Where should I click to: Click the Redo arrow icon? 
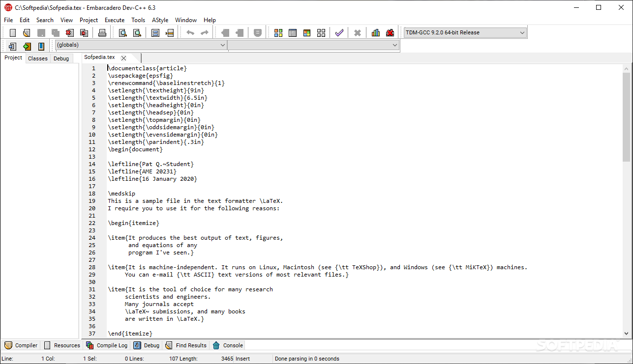205,33
